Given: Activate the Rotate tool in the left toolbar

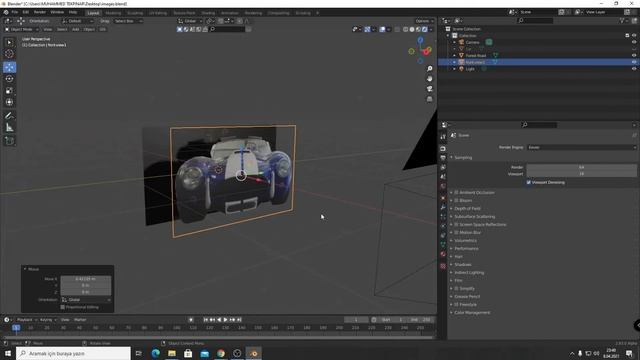Looking at the screenshot, I should [9, 79].
